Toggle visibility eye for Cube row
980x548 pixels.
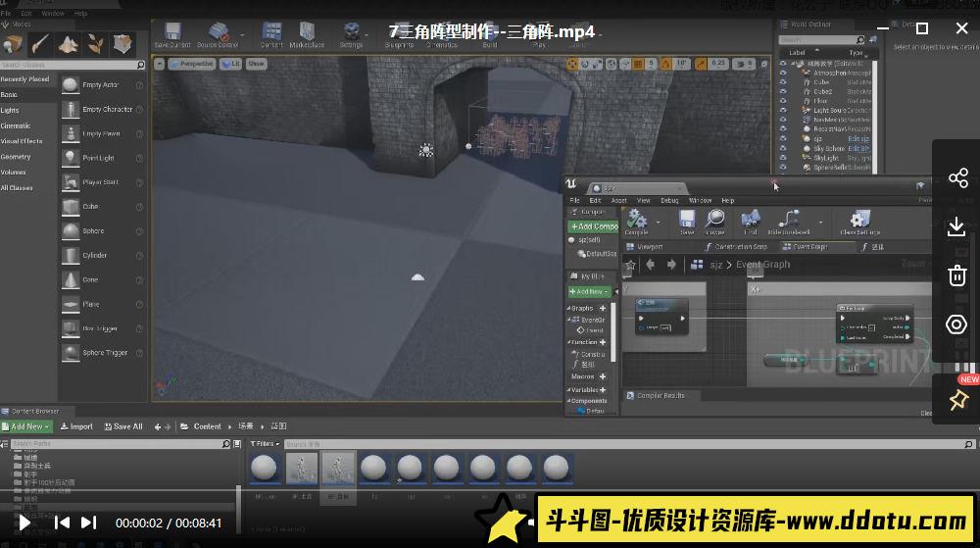(783, 81)
